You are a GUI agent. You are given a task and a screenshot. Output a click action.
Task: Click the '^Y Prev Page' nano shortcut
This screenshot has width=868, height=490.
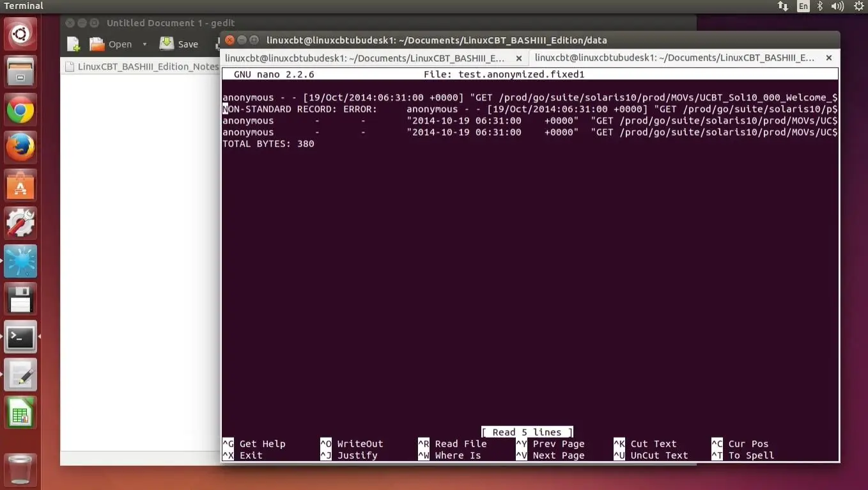[550, 444]
